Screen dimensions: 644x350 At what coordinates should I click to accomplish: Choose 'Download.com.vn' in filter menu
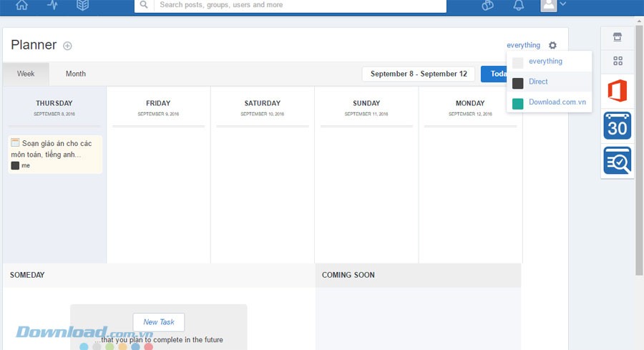(x=557, y=102)
